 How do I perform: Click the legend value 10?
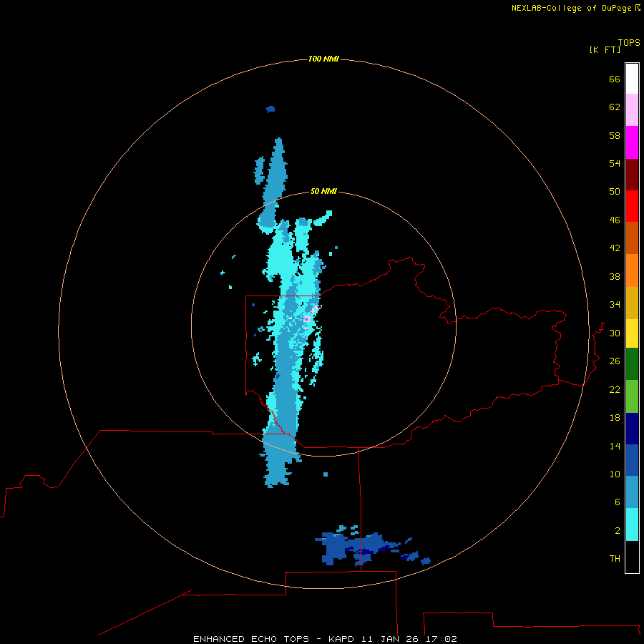coord(615,474)
